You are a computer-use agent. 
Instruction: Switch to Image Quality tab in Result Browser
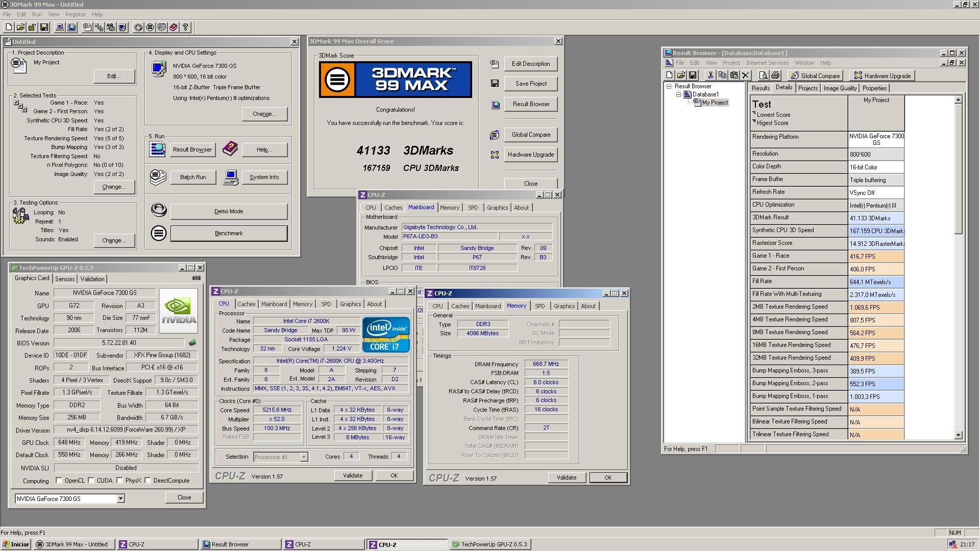(840, 88)
